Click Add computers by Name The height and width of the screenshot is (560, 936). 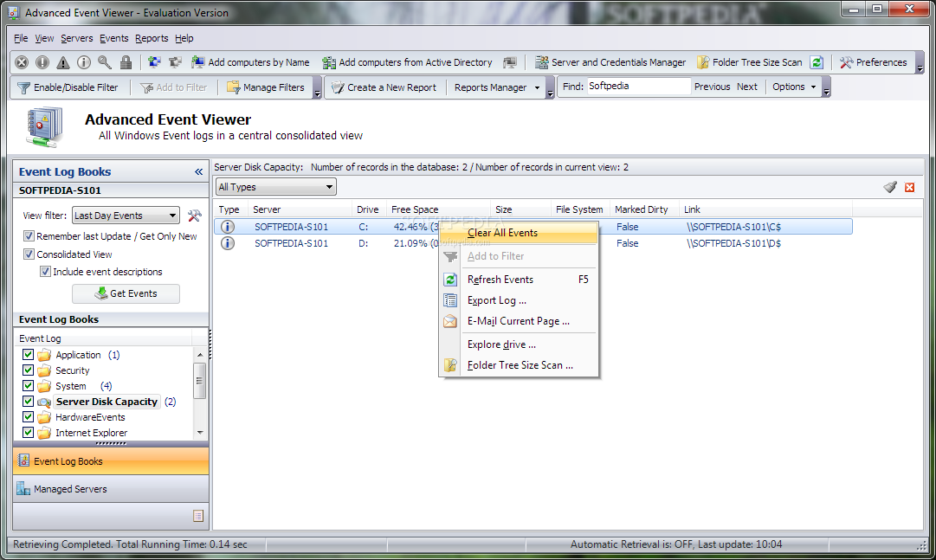[251, 62]
